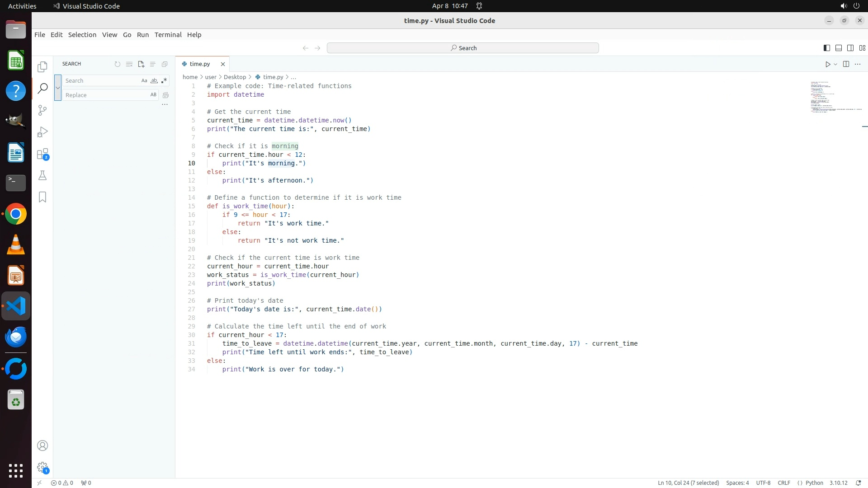
Task: Toggle Match Whole Word option
Action: tap(154, 80)
